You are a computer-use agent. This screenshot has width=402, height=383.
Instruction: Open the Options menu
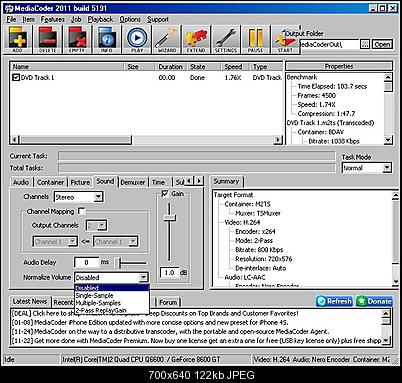tap(130, 20)
